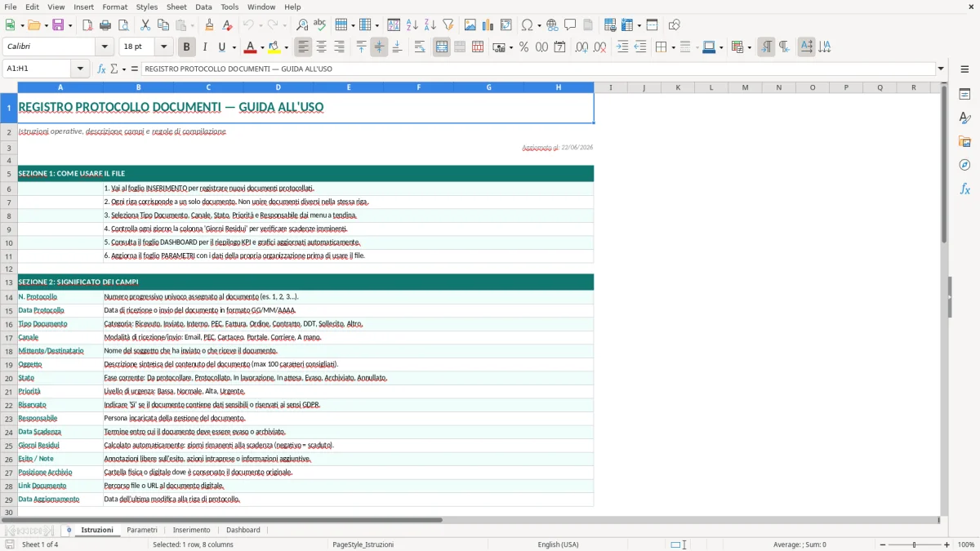Toggle Italic formatting
The width and height of the screenshot is (980, 551).
click(x=204, y=47)
